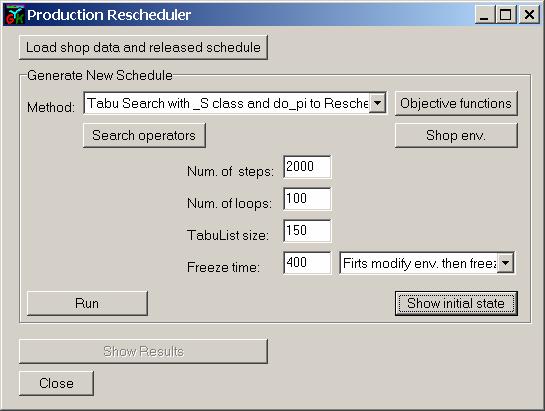
Task: Minimize the Production Rescheduler window
Action: [484, 15]
